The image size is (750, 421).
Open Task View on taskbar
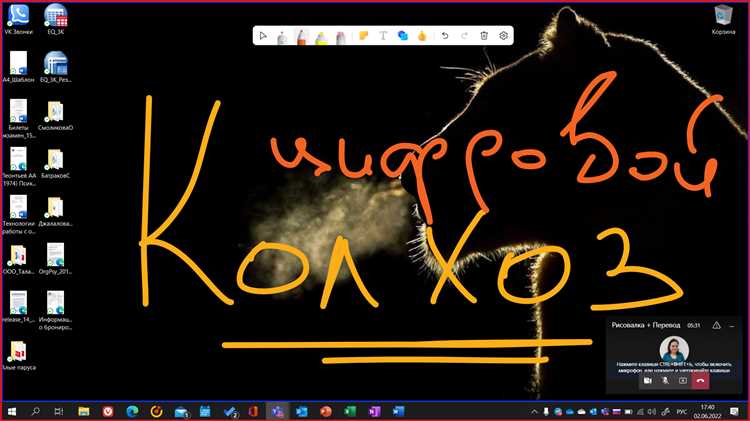coord(59,411)
